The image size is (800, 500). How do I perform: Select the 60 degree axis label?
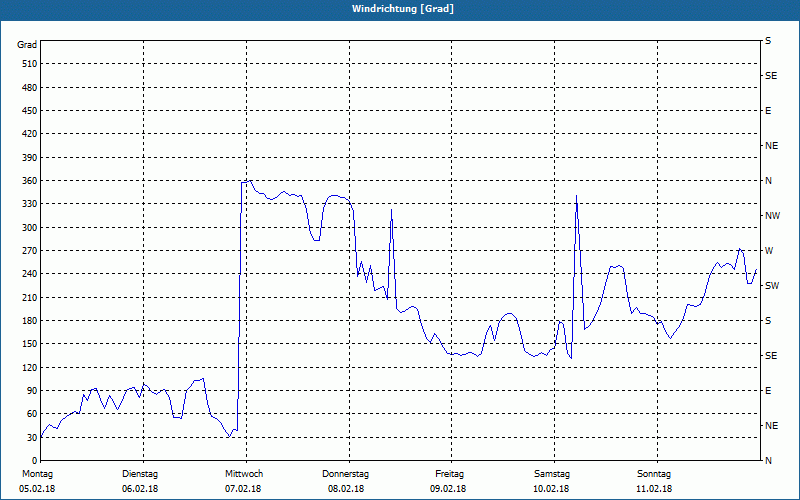(x=32, y=414)
